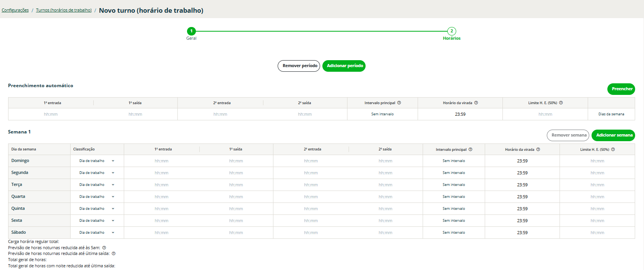This screenshot has width=644, height=270.
Task: Click help icon for noturnas reduzida até às 5am
Action: pyautogui.click(x=104, y=248)
